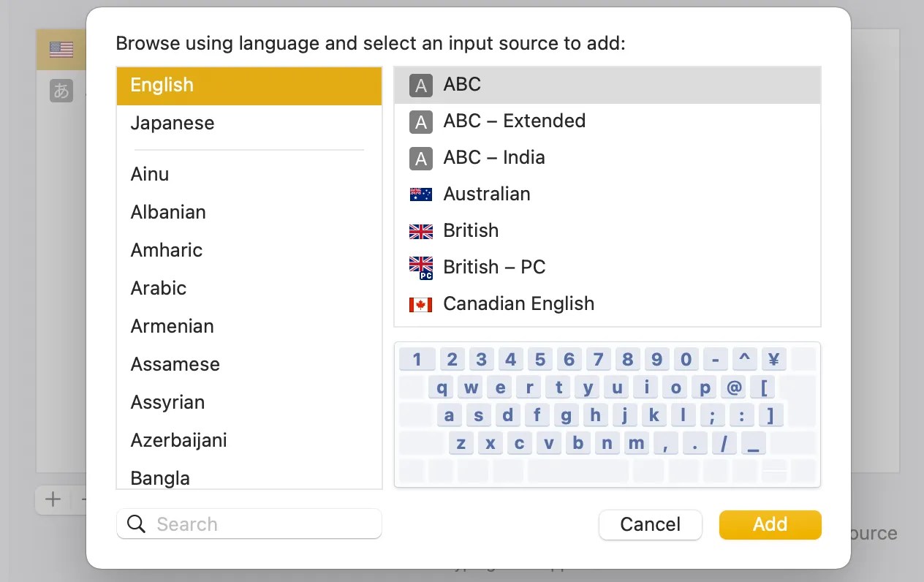Click Cancel to dismiss the dialog
Screen dimensions: 924x582
(x=650, y=524)
